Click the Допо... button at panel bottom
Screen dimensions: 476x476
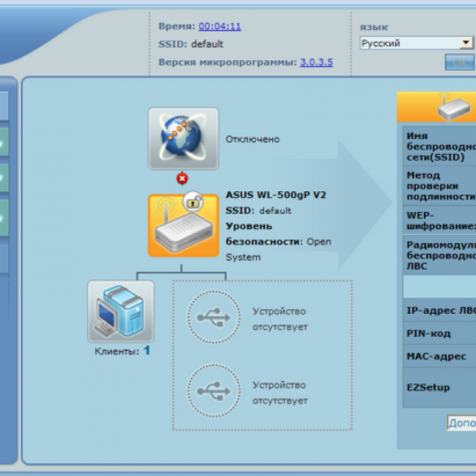pyautogui.click(x=461, y=422)
